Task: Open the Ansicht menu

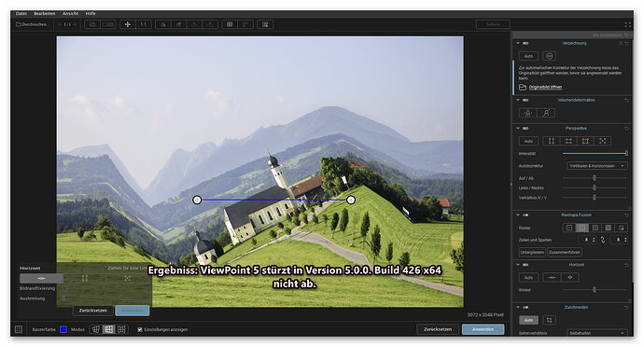Action: pos(70,14)
